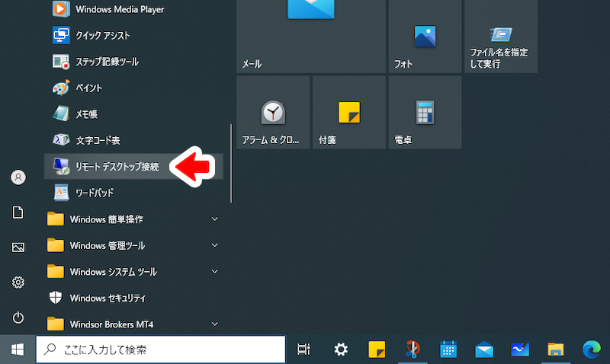This screenshot has height=364, width=610.
Task: Open the メール tile
Action: point(311,37)
